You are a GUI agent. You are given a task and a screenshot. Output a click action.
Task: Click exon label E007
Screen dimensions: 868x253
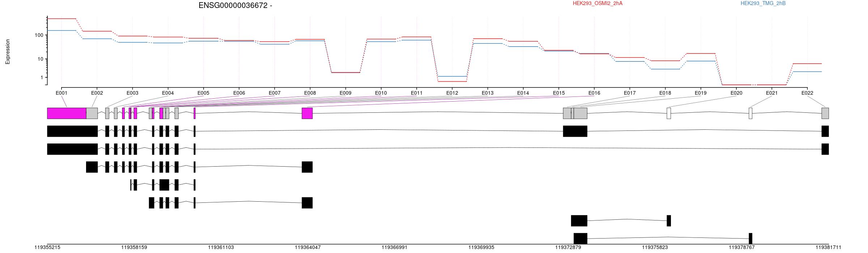click(275, 93)
